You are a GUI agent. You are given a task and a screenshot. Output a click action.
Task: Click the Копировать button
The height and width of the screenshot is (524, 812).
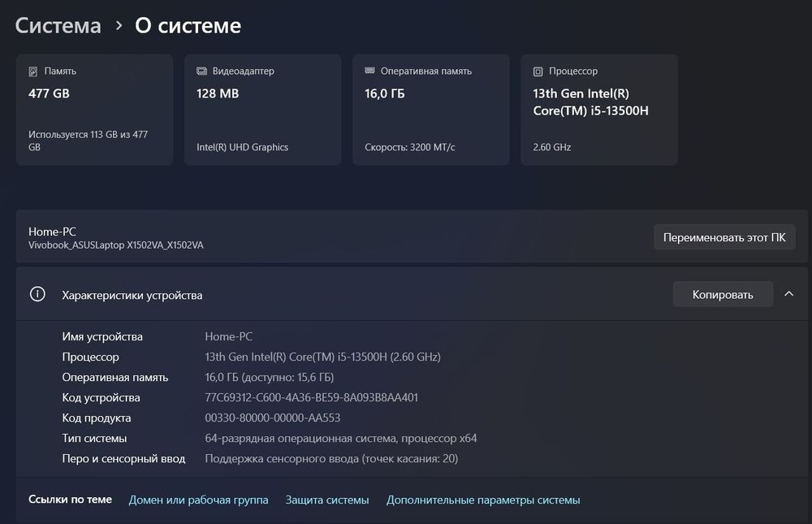click(723, 294)
